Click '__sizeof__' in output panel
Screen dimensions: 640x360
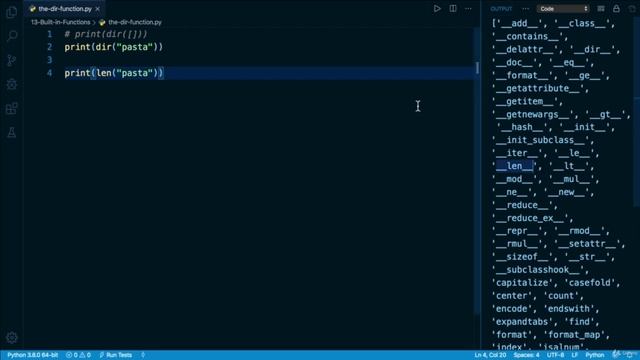522,257
